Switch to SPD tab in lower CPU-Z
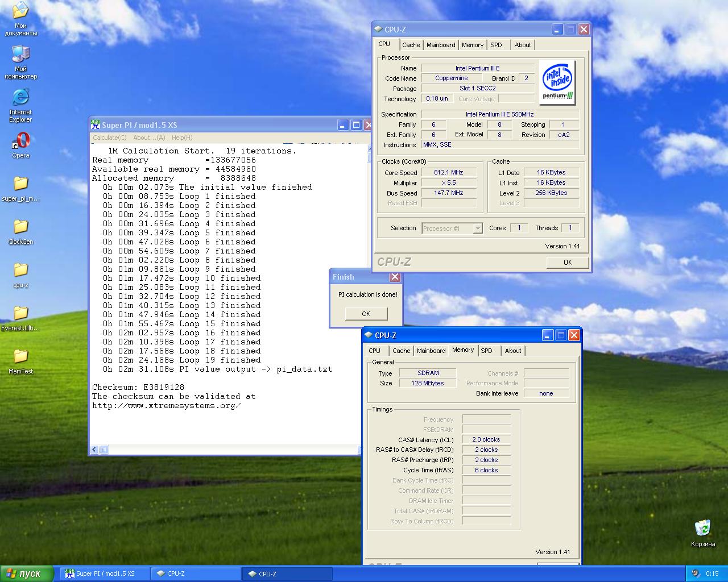 click(x=487, y=351)
